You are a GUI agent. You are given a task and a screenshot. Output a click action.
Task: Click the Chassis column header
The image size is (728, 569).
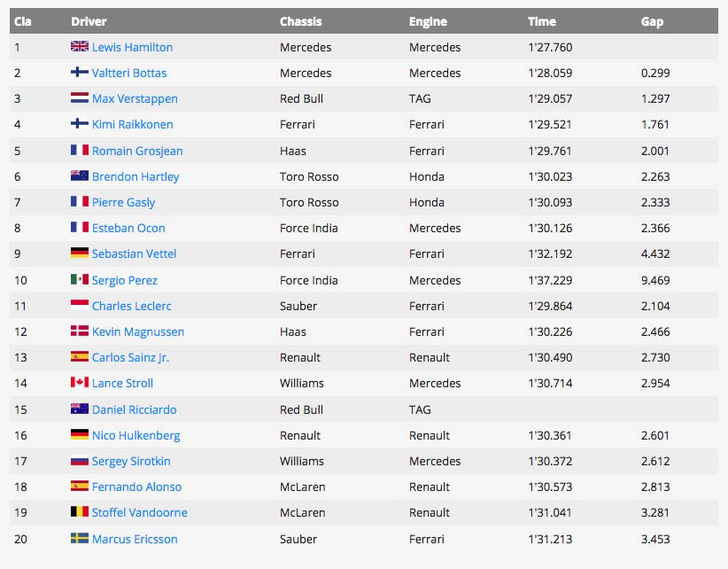coord(300,21)
